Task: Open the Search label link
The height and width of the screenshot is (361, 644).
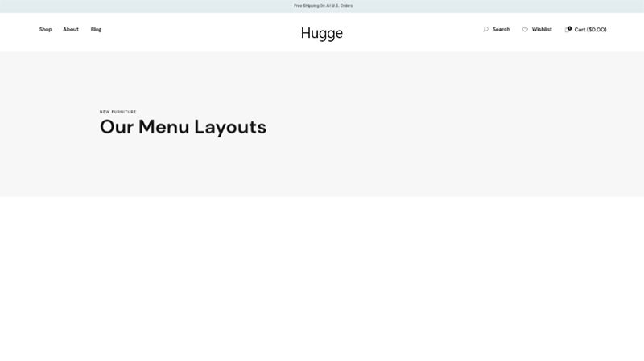Action: [501, 29]
